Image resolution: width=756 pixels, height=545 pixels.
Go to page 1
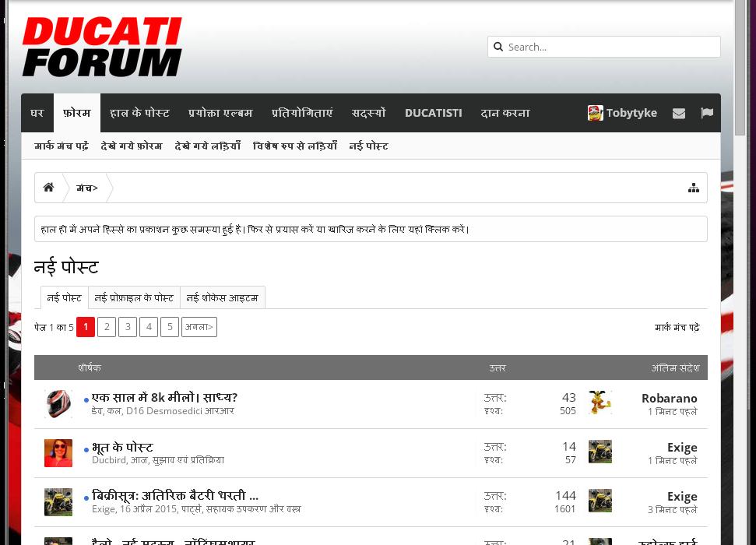click(86, 327)
